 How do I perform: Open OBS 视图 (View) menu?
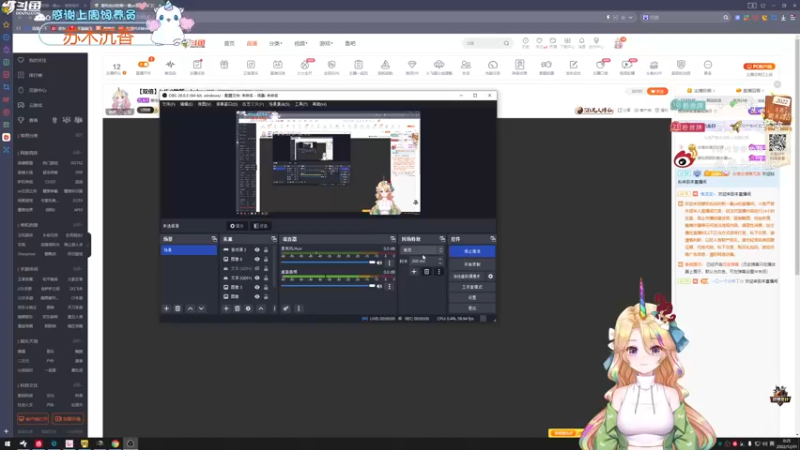(204, 104)
